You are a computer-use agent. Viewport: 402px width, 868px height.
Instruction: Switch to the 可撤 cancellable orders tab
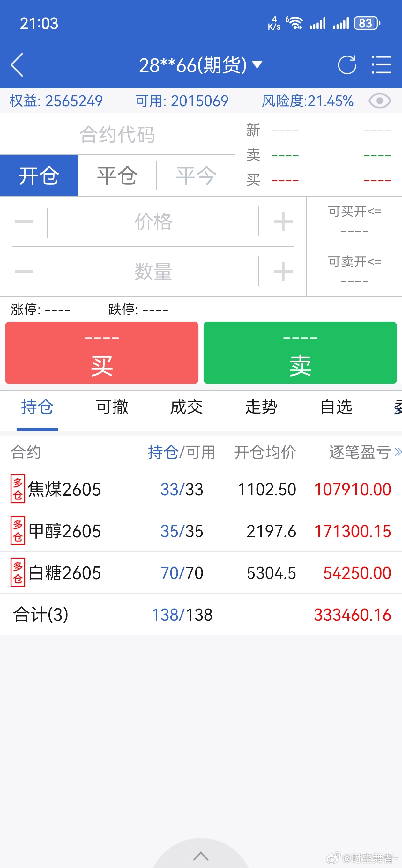(112, 407)
